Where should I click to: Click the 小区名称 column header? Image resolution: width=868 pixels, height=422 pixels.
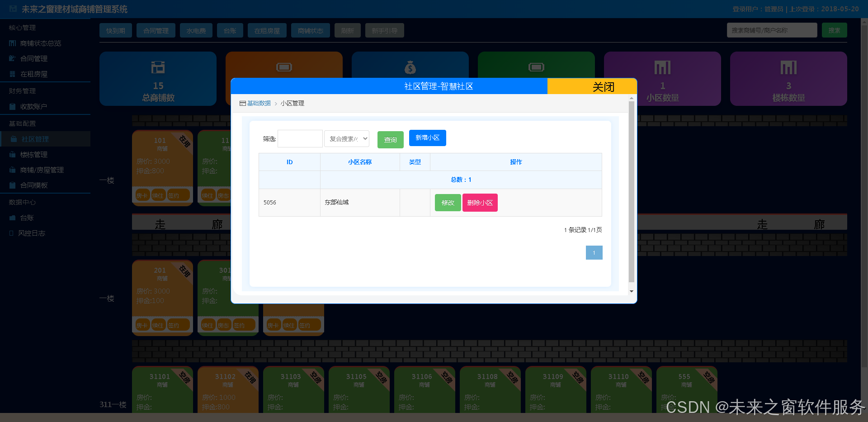tap(360, 162)
